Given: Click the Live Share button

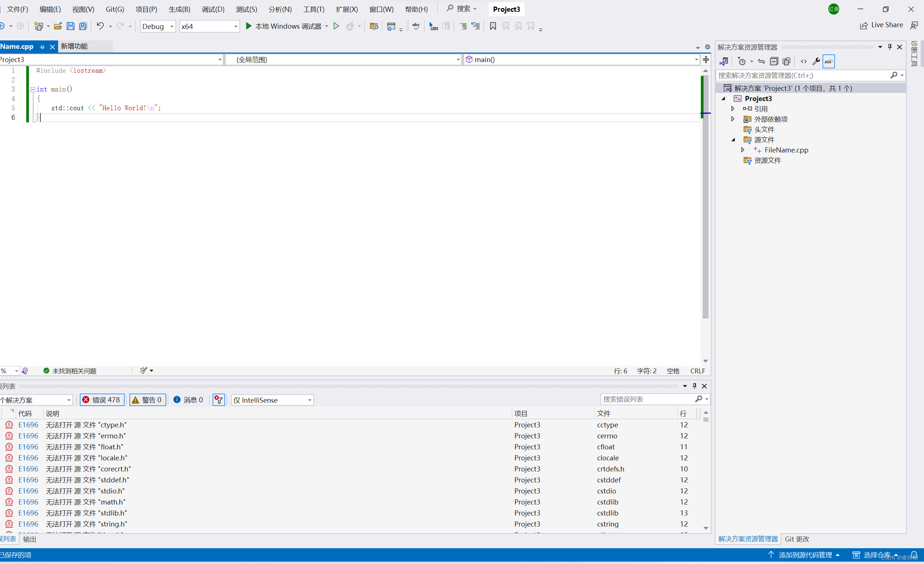Looking at the screenshot, I should pos(881,25).
